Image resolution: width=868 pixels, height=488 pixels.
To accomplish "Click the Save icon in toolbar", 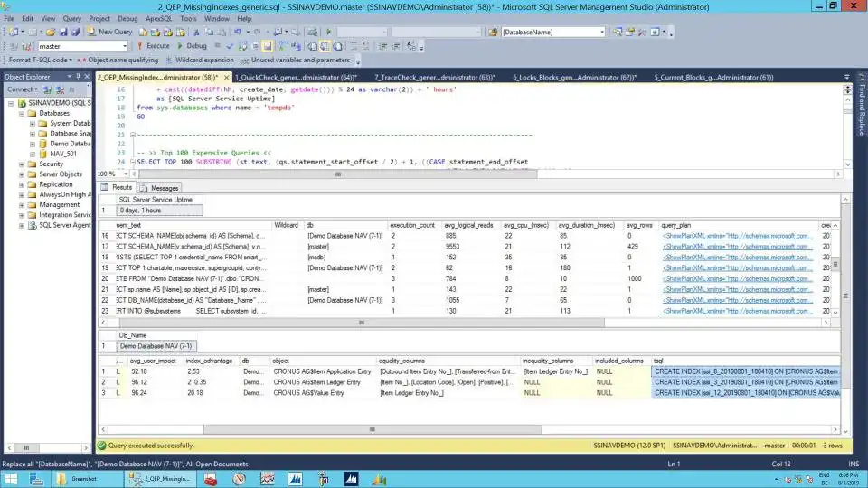I will pyautogui.click(x=63, y=33).
